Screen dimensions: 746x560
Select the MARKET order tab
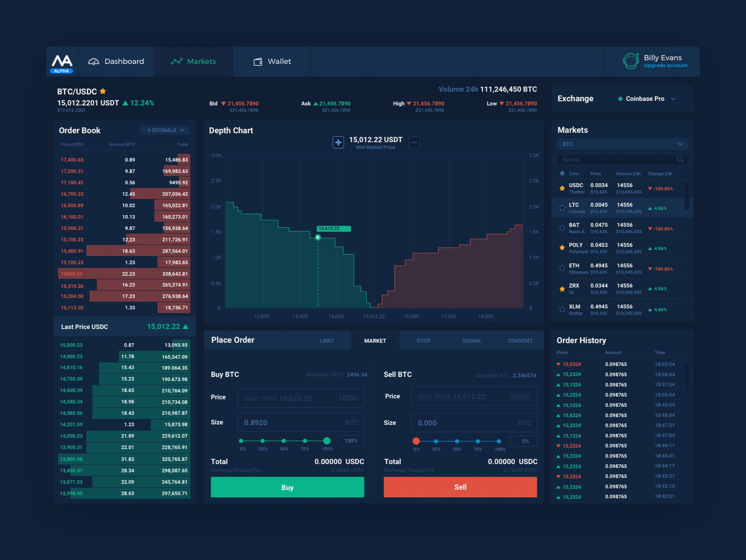point(375,341)
